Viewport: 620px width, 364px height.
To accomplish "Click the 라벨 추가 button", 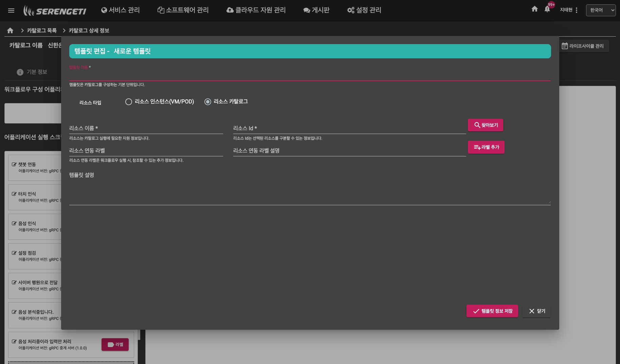I will [x=486, y=147].
